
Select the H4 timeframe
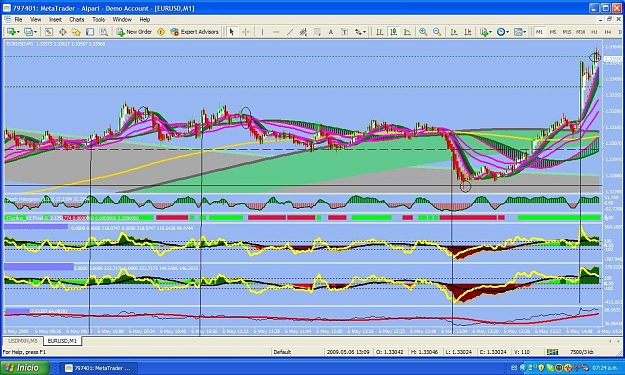tap(608, 32)
